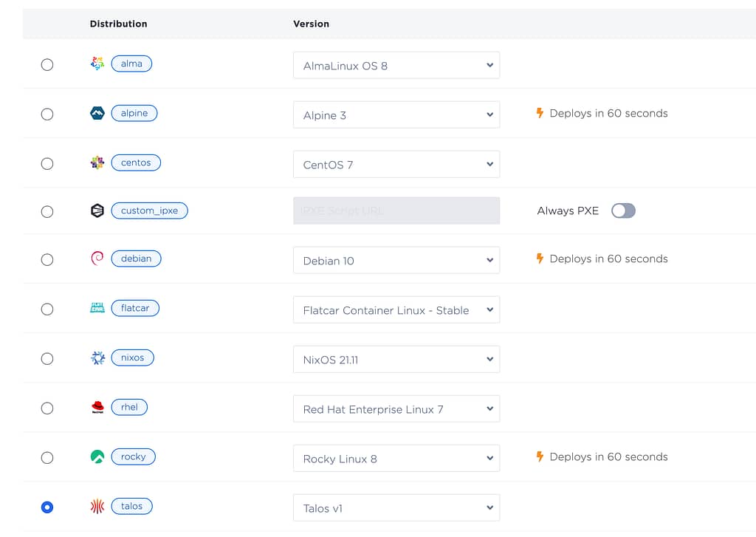Select the alpine distribution radio button
The image size is (756, 537).
coord(47,114)
